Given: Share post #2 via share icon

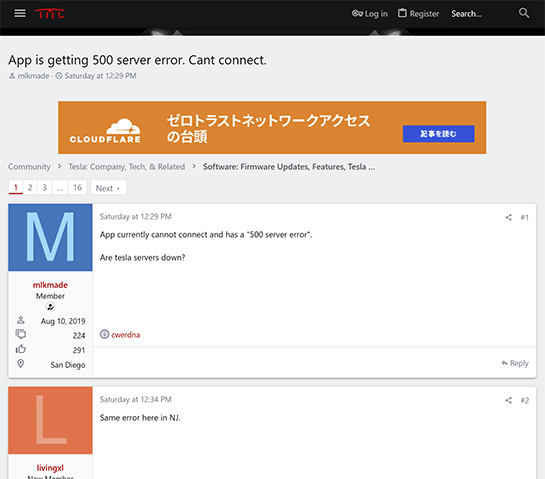Looking at the screenshot, I should point(508,400).
